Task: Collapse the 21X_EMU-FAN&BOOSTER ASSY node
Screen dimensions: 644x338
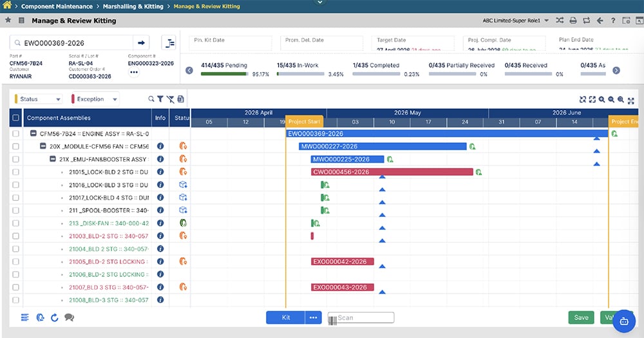Action: point(53,159)
